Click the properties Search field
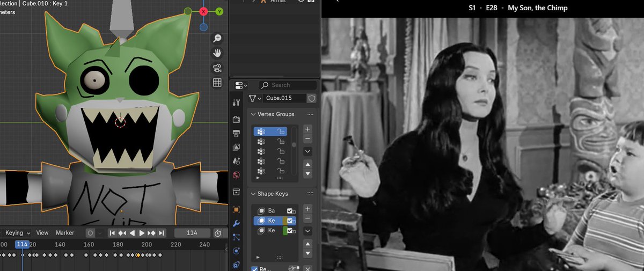The image size is (644, 271). point(288,85)
